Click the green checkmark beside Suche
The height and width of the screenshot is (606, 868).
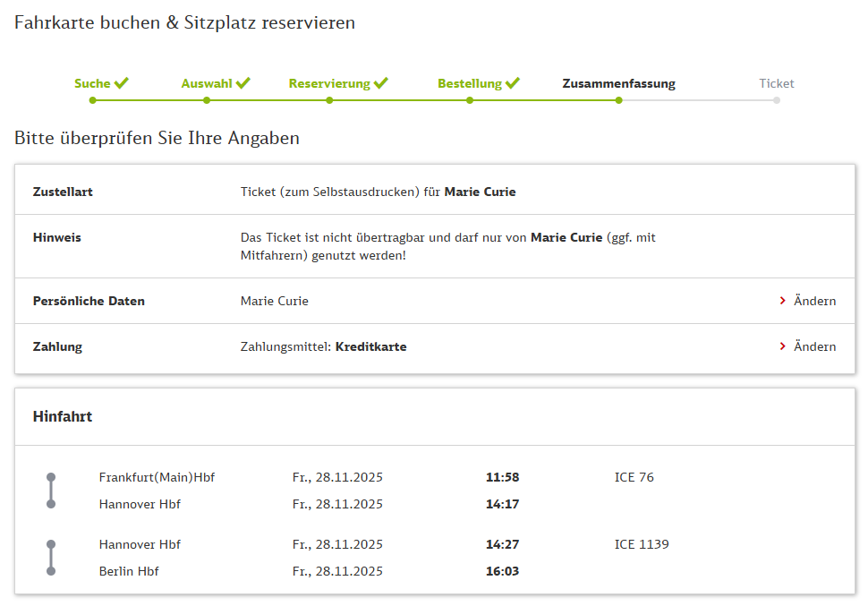click(x=122, y=83)
